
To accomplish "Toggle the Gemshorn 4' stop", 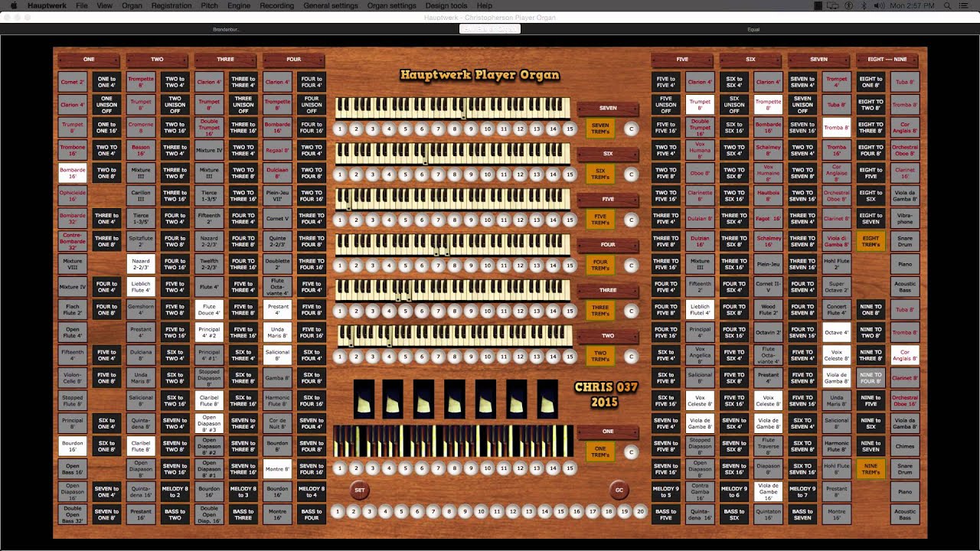I will tap(141, 309).
